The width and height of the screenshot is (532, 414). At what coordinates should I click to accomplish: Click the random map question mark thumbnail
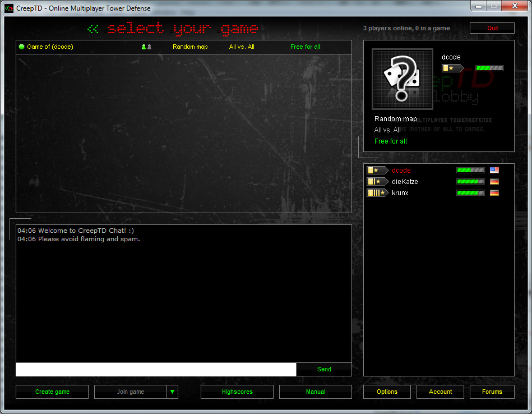403,79
